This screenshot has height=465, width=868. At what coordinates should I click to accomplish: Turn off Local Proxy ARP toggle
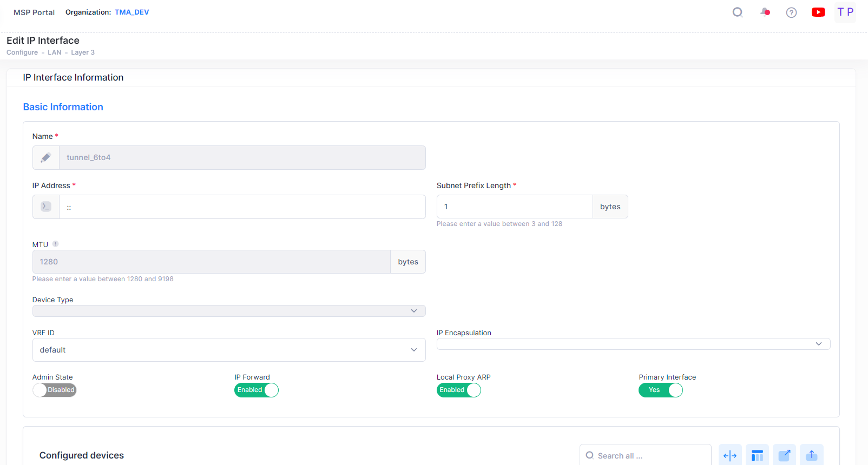458,390
